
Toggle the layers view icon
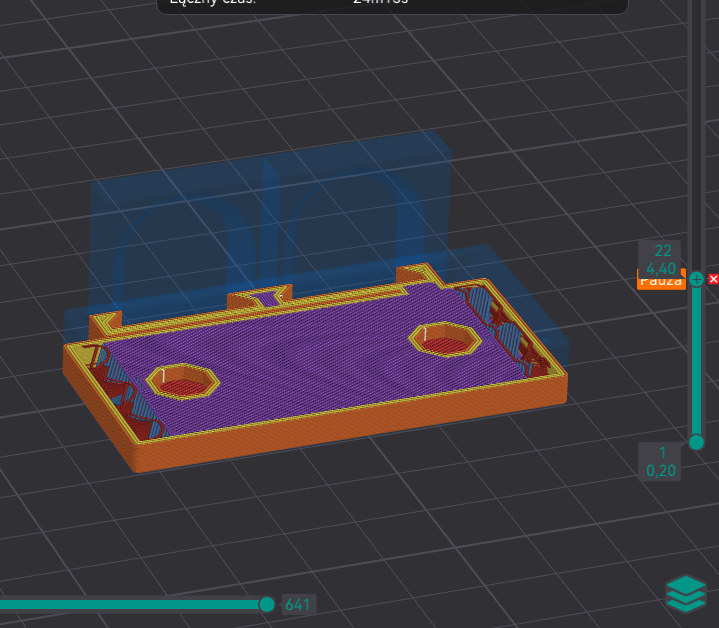685,594
